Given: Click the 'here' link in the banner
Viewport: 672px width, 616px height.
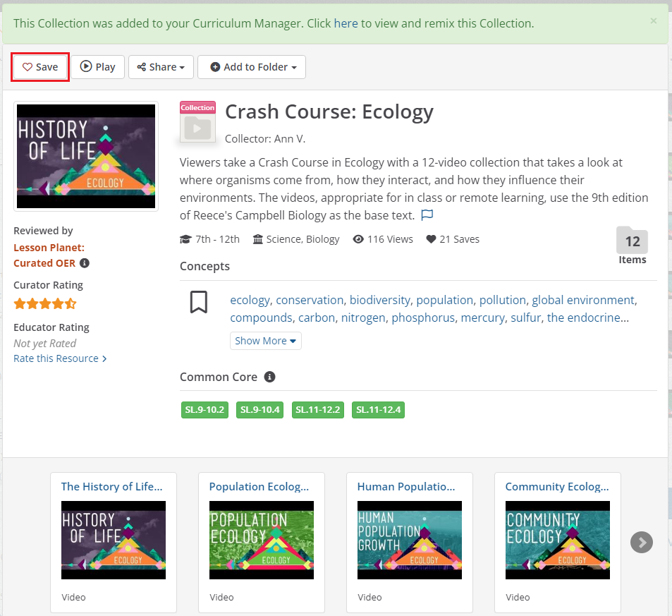Looking at the screenshot, I should coord(346,23).
